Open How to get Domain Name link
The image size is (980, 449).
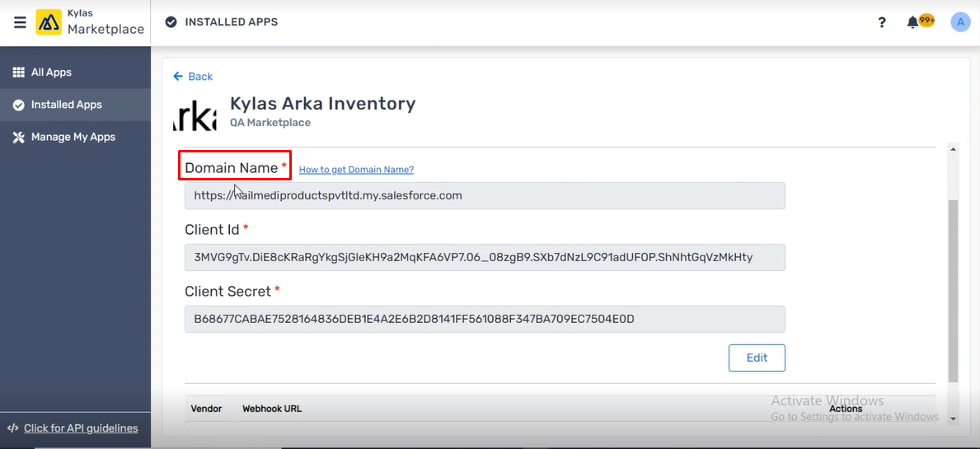pos(356,170)
